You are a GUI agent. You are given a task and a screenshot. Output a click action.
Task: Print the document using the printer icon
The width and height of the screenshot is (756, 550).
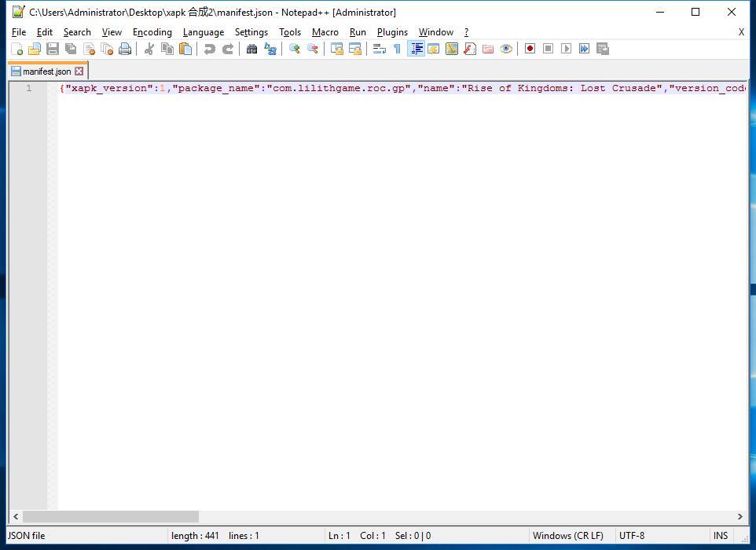click(x=126, y=49)
